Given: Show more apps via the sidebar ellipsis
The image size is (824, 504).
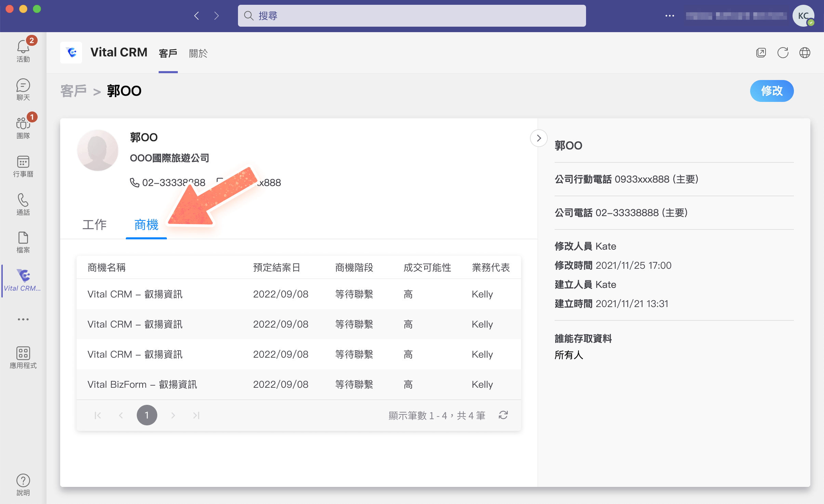Looking at the screenshot, I should (23, 319).
